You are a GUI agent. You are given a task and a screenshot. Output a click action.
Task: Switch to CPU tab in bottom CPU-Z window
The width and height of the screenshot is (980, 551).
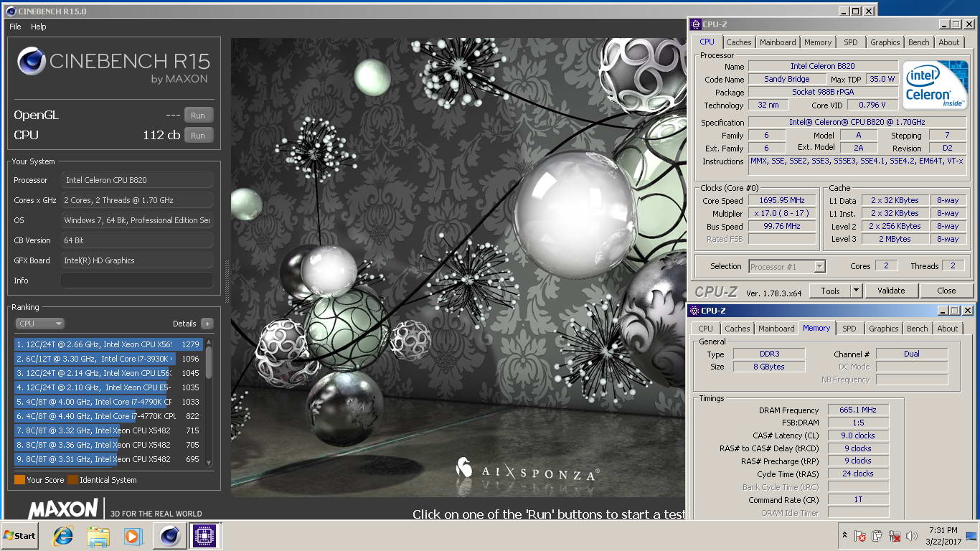pyautogui.click(x=706, y=329)
